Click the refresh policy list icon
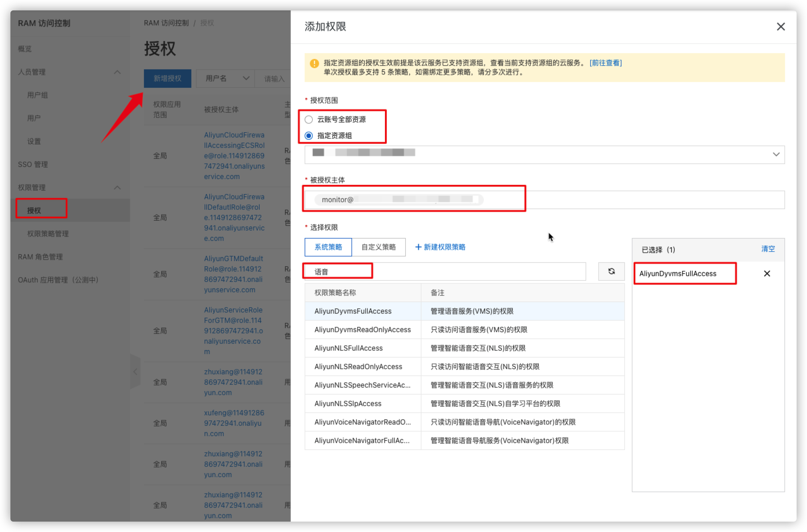Screen dimensions: 807x532 611,271
